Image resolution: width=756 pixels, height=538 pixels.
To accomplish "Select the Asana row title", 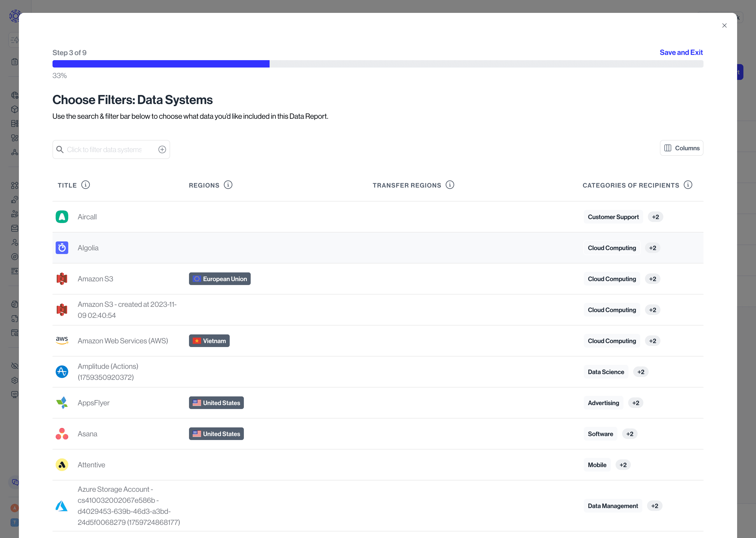I will click(x=87, y=434).
